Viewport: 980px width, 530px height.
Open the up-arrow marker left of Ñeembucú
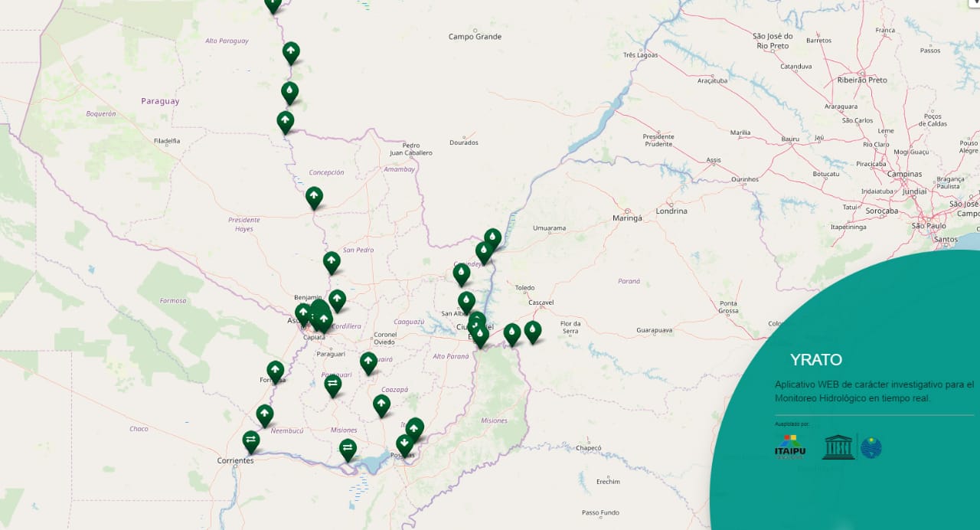pyautogui.click(x=265, y=415)
